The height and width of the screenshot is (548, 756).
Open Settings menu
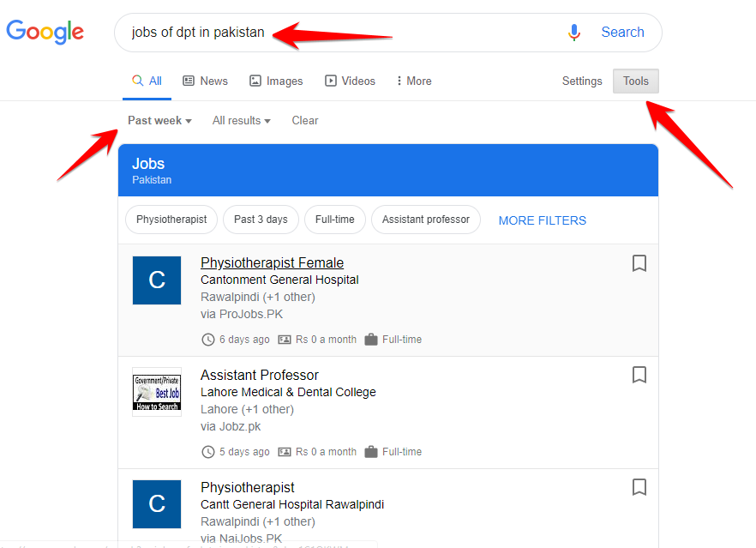click(582, 81)
